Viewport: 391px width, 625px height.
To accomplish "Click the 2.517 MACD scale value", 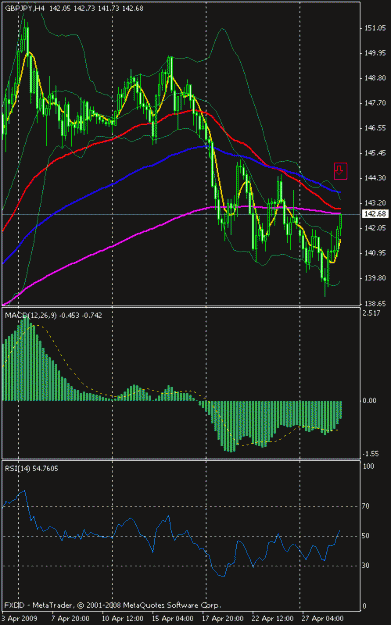I will click(x=371, y=313).
